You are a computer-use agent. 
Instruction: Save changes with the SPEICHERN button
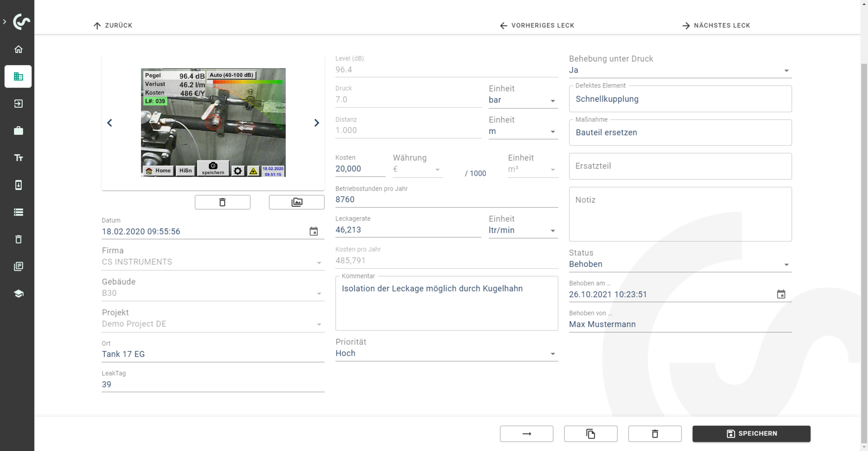coord(751,434)
